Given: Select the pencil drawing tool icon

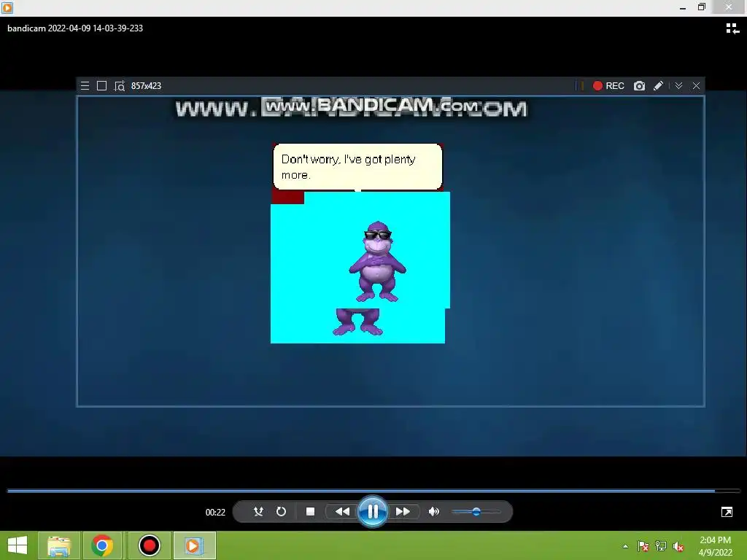Looking at the screenshot, I should pos(659,86).
